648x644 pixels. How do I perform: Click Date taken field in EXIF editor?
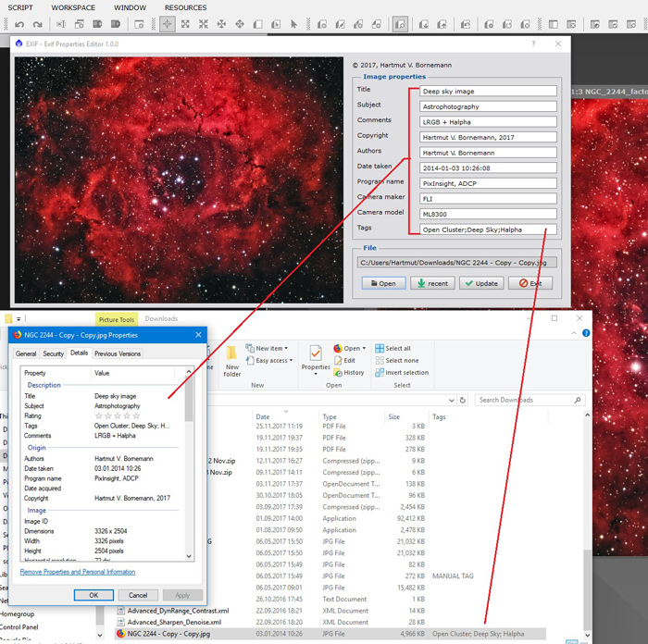[488, 167]
